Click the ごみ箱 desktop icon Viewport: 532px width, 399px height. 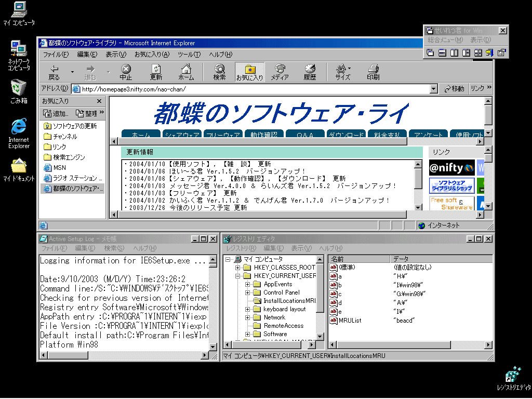(x=19, y=91)
